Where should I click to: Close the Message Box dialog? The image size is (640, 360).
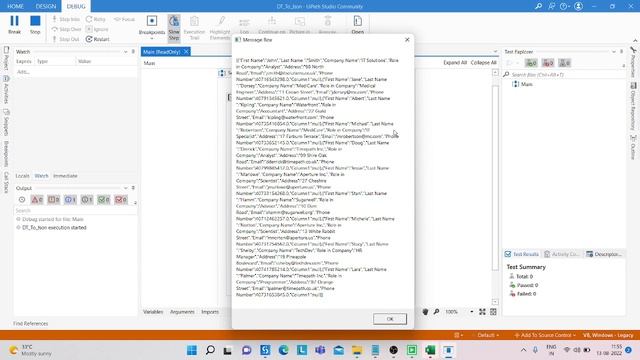tap(407, 40)
